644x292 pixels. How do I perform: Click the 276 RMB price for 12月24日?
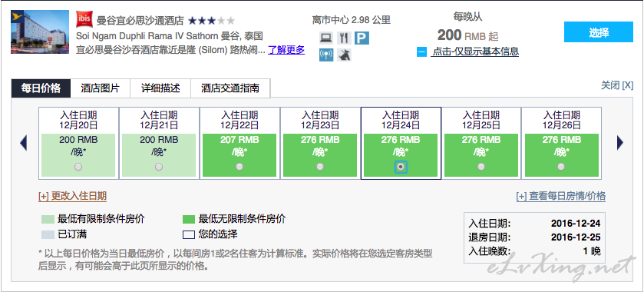coord(401,140)
